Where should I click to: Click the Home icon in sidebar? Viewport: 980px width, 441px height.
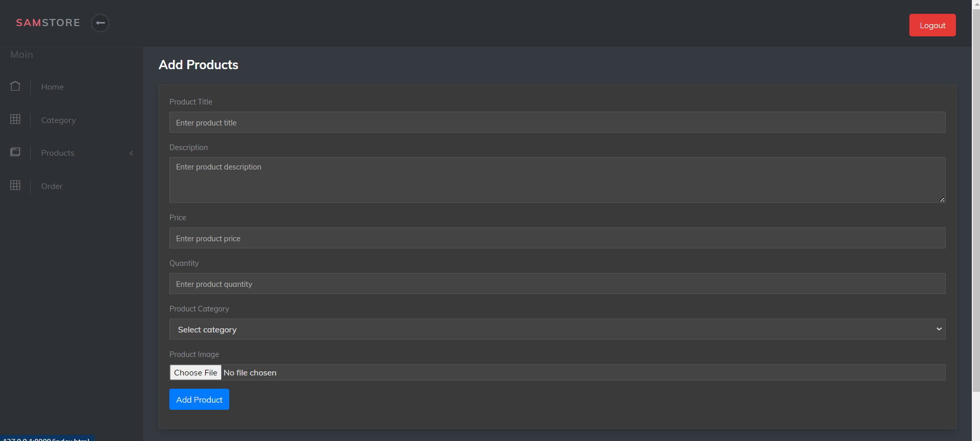[x=15, y=86]
